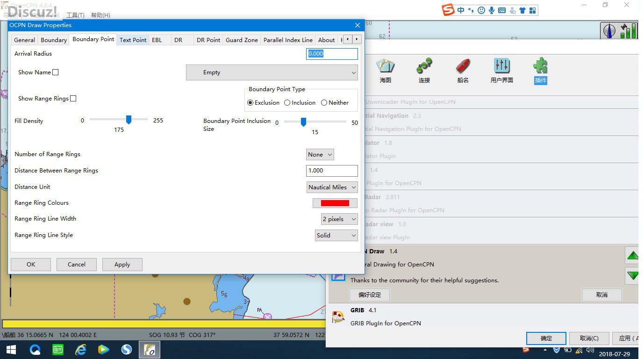Open the Number of Range Rings dropdown
The width and height of the screenshot is (644, 359).
[x=320, y=155]
